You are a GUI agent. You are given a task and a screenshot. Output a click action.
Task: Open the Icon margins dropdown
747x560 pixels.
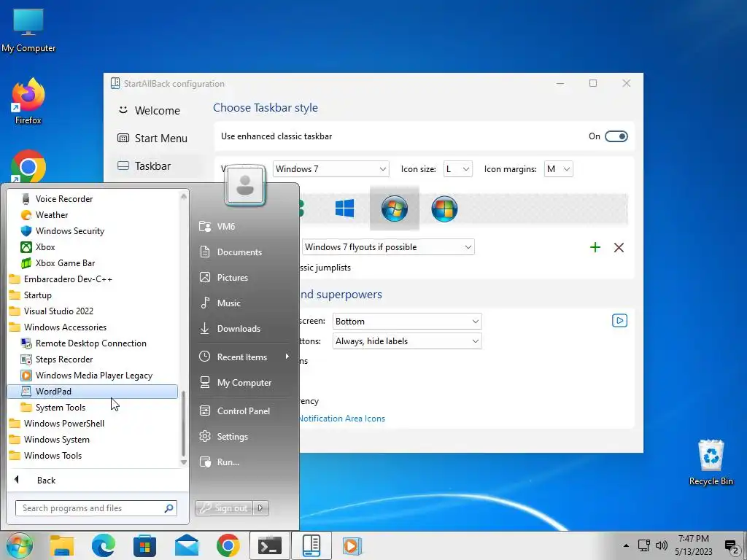tap(558, 169)
